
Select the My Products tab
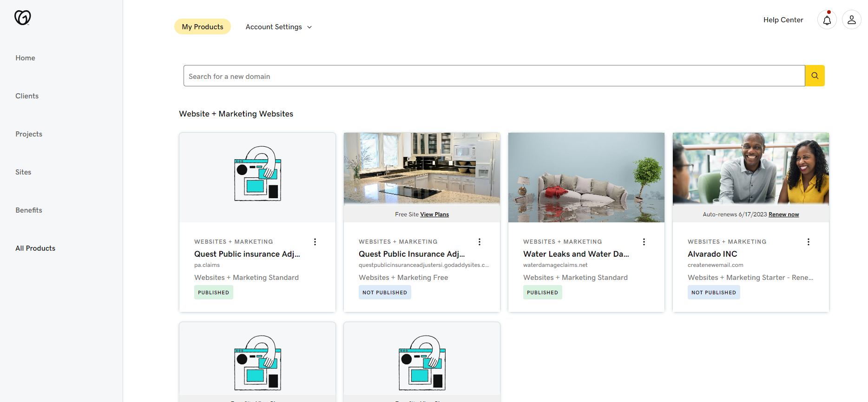coord(203,27)
